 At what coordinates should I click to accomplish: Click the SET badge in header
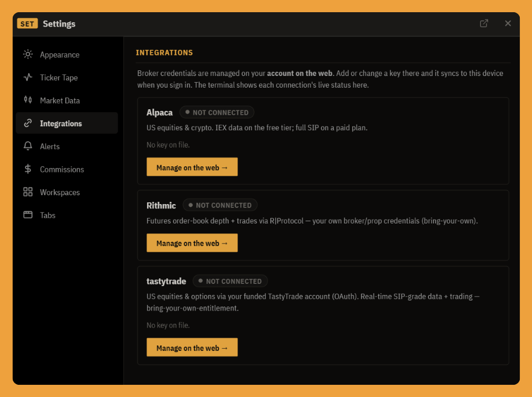(x=27, y=24)
